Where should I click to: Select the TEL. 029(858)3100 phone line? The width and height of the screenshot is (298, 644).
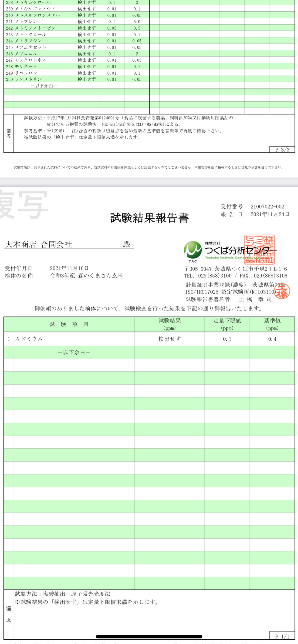[235, 276]
